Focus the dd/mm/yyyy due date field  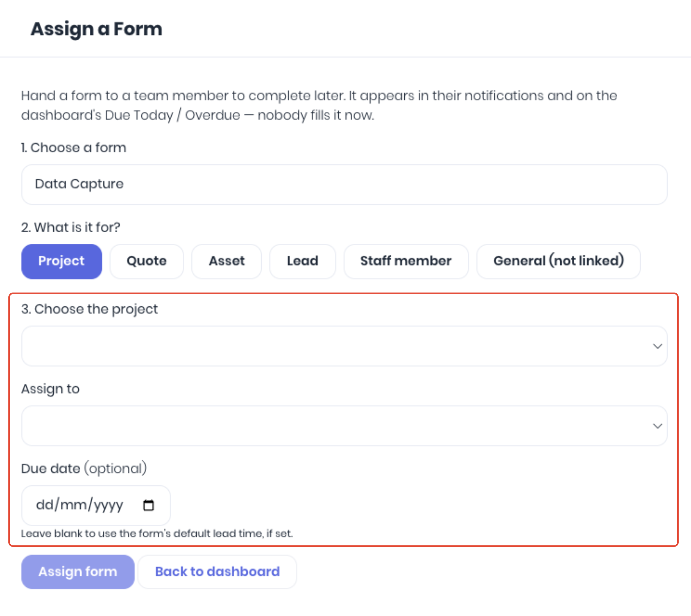(x=96, y=505)
